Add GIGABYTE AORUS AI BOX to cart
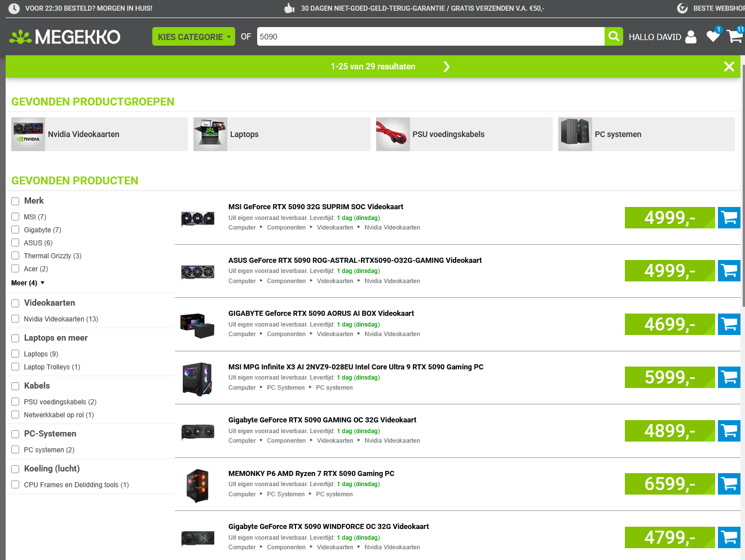 point(729,324)
